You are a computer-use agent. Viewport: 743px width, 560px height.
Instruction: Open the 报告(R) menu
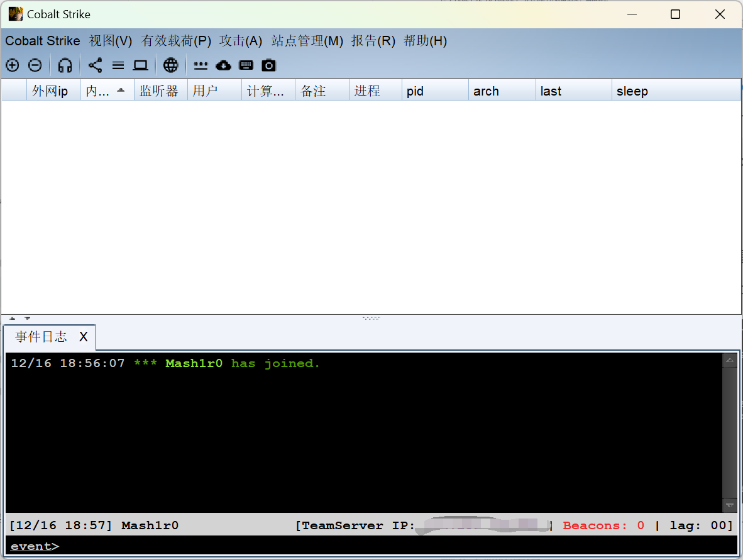pyautogui.click(x=373, y=41)
